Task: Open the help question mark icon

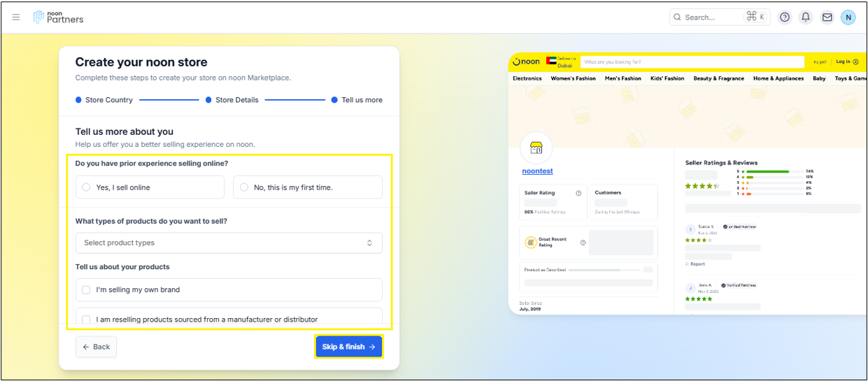Action: (x=785, y=17)
